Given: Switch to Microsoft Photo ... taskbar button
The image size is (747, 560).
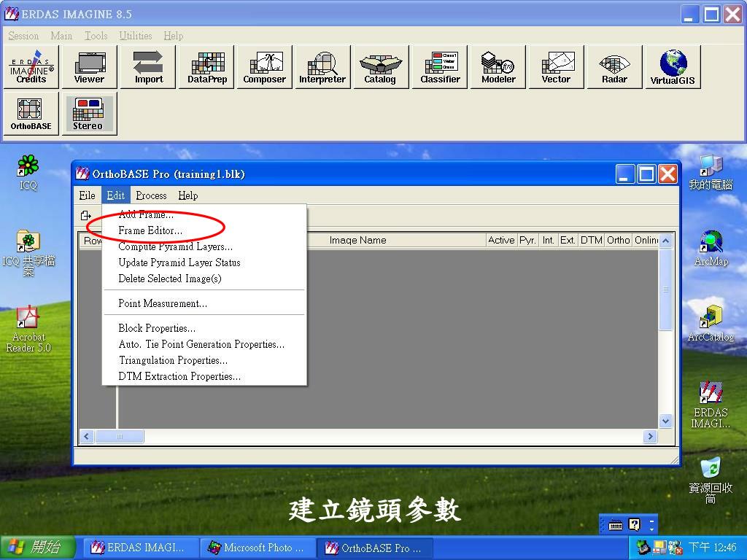Looking at the screenshot, I should pyautogui.click(x=258, y=548).
